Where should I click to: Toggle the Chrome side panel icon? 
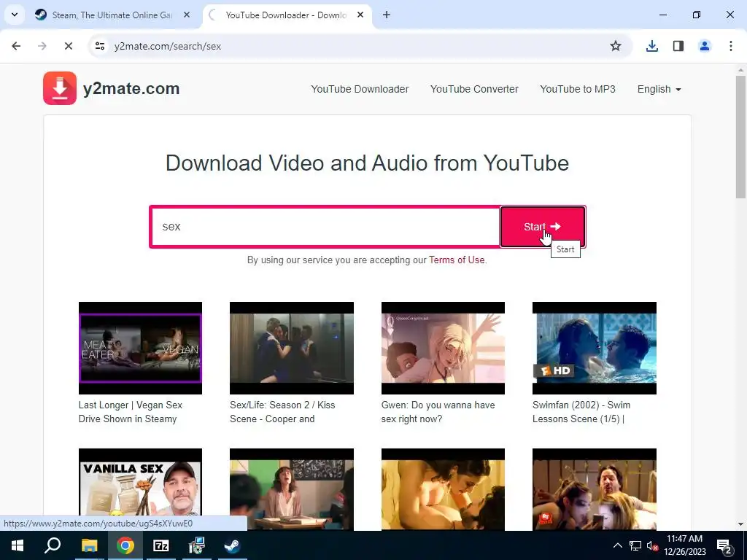point(678,46)
